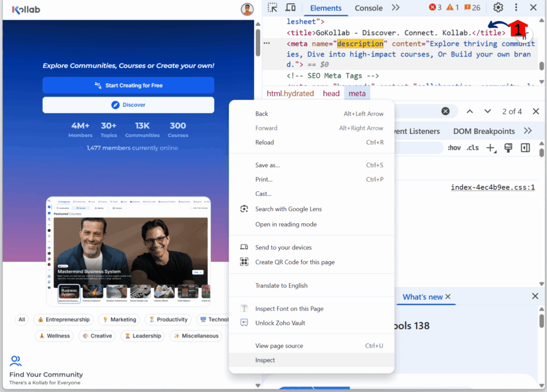Choose Inspect in the context menu
This screenshot has width=547, height=392.
(x=311, y=360)
